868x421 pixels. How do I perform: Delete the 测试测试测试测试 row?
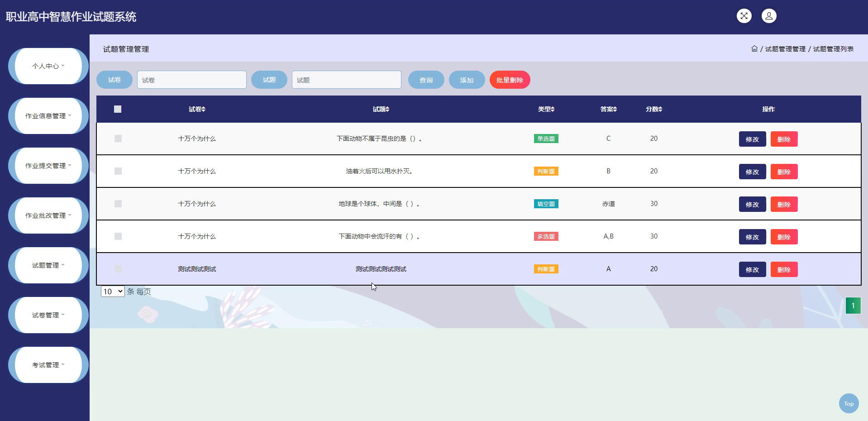784,269
